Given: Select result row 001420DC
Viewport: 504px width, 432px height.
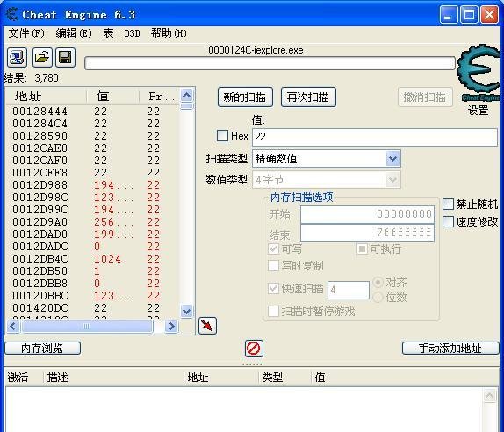Looking at the screenshot, I should [x=92, y=307].
